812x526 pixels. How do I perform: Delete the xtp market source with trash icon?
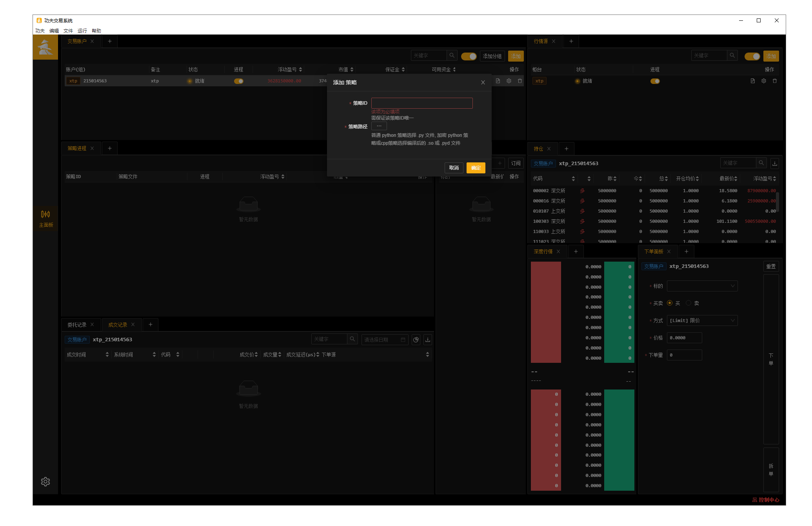click(775, 81)
